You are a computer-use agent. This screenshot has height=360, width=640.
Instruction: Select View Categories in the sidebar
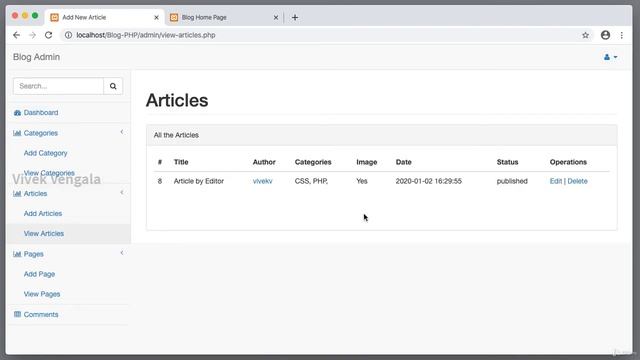[49, 173]
